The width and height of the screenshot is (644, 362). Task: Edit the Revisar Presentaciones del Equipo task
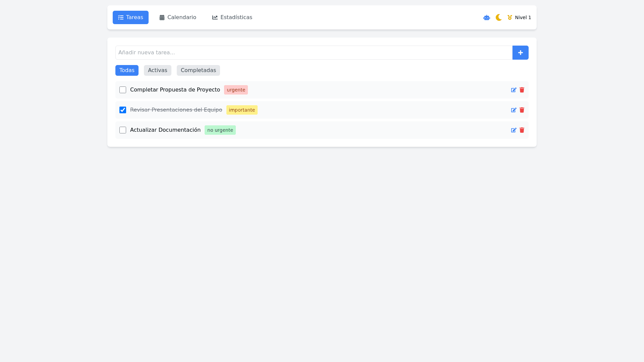tap(514, 110)
